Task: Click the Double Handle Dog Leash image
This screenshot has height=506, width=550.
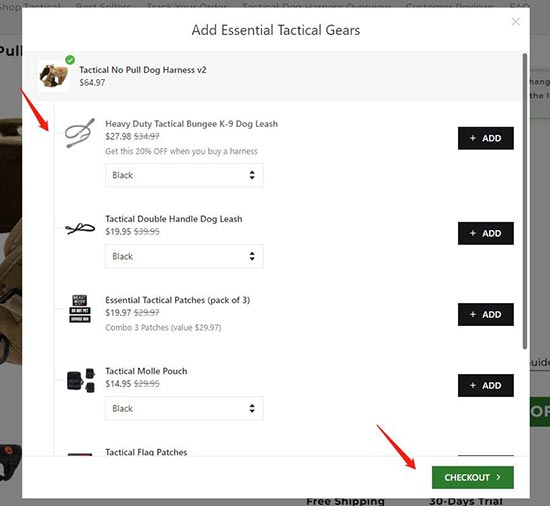Action: pos(80,228)
